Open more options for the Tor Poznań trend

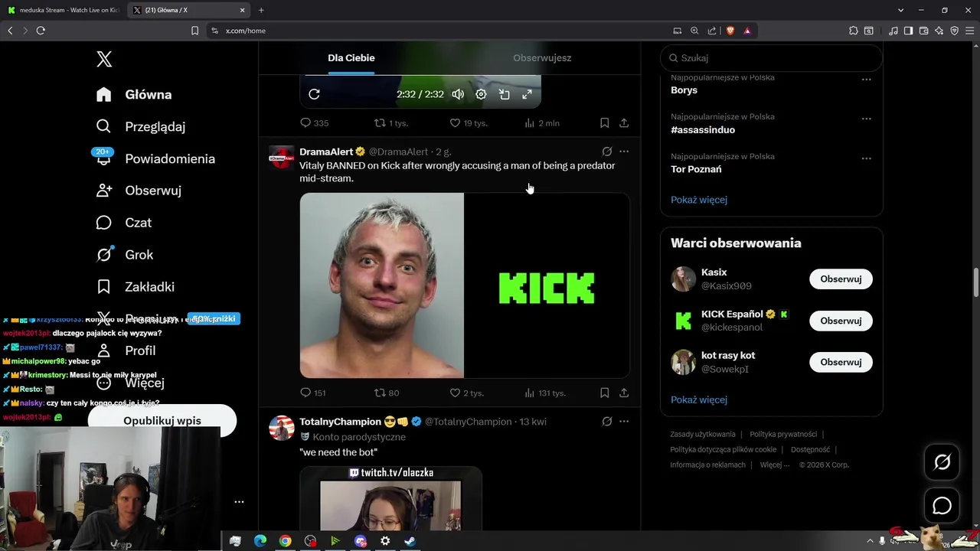[866, 158]
